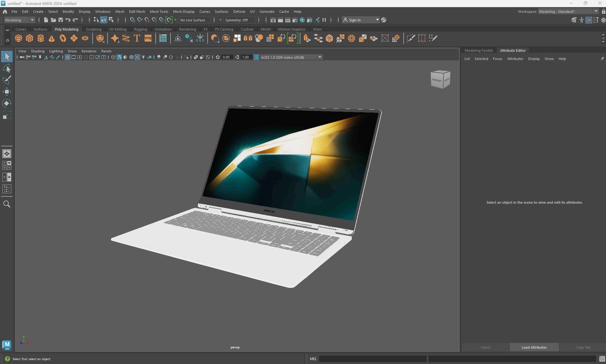Toggle the color management ON button
Image resolution: width=606 pixels, height=364 pixels.
[x=256, y=57]
